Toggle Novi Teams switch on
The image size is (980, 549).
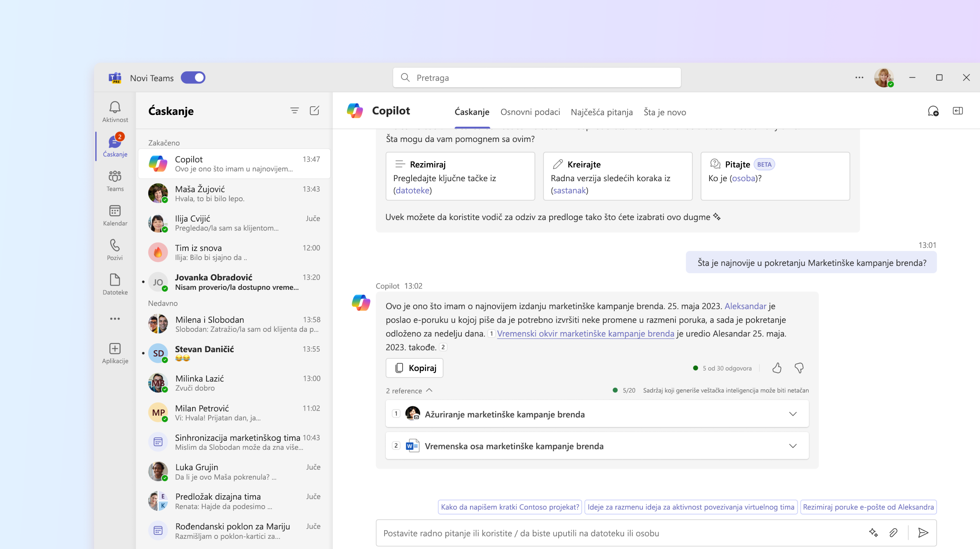194,78
